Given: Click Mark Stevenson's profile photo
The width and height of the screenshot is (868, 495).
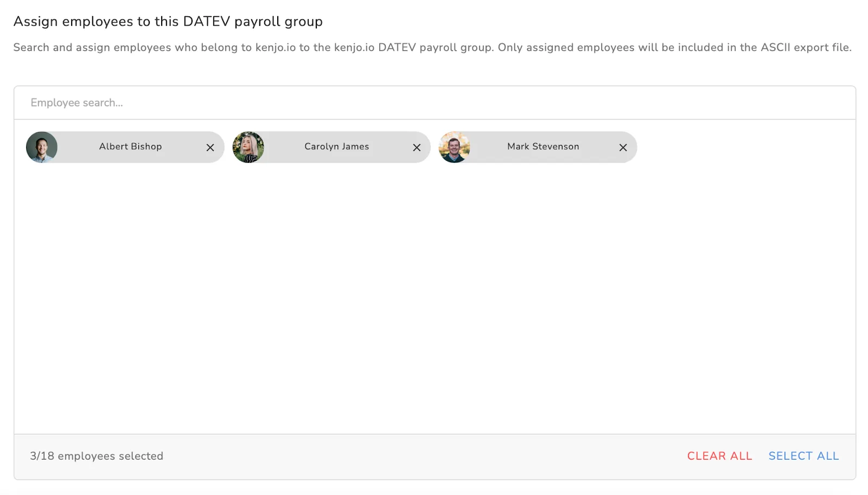Looking at the screenshot, I should point(455,147).
